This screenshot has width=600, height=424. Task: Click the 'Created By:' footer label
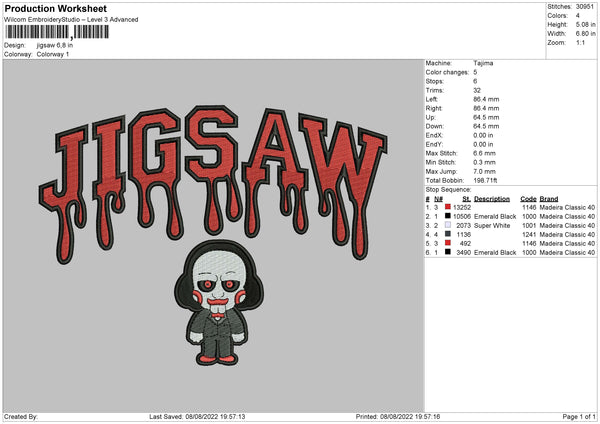click(x=21, y=416)
